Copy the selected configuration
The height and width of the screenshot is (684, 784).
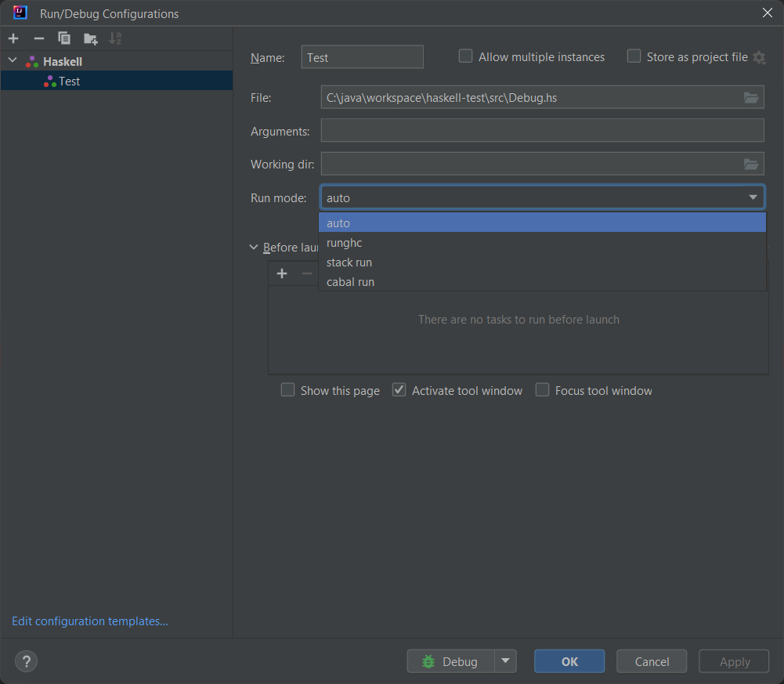point(64,38)
